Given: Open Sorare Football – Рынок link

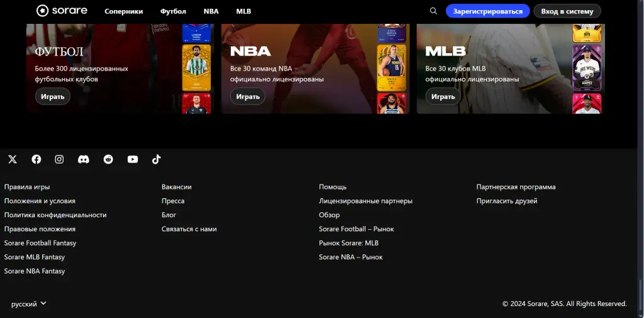Looking at the screenshot, I should click(357, 229).
